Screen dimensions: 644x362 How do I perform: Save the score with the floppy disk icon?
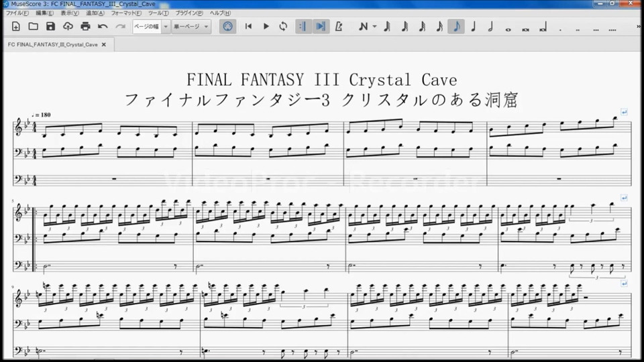point(50,27)
